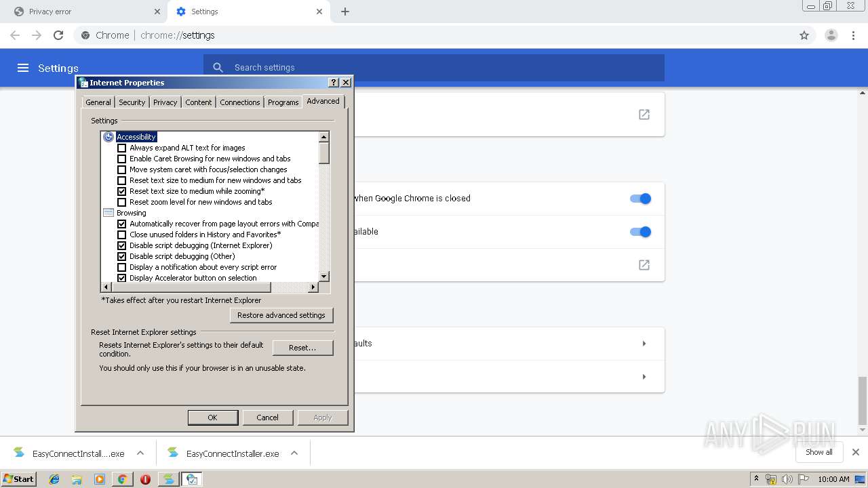The height and width of the screenshot is (488, 868).
Task: Open the Chrome three-dot menu
Action: click(854, 35)
